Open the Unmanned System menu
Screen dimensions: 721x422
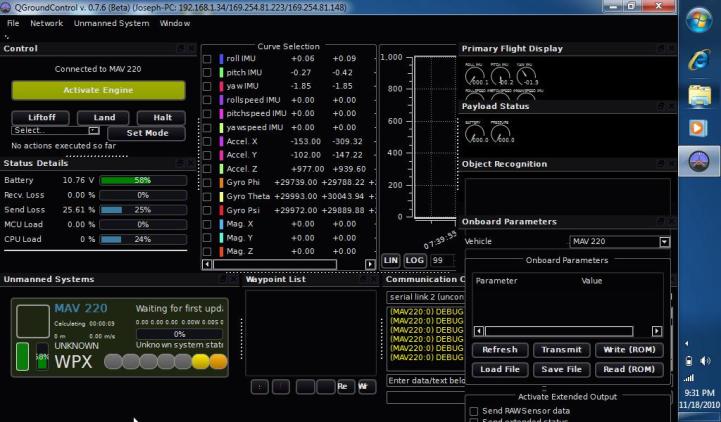(112, 23)
